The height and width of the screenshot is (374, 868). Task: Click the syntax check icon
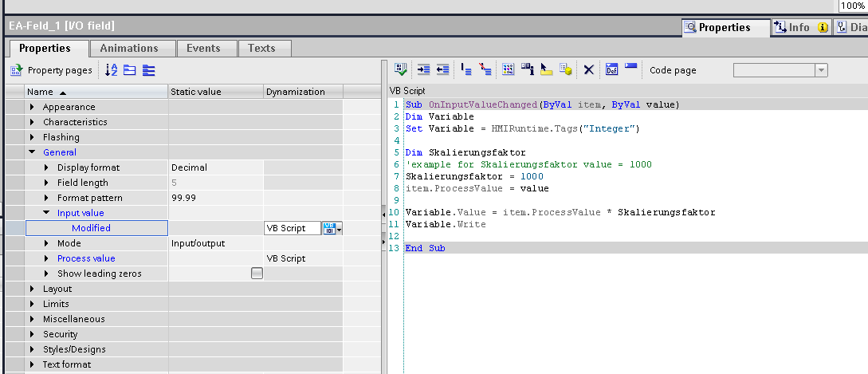pyautogui.click(x=402, y=70)
